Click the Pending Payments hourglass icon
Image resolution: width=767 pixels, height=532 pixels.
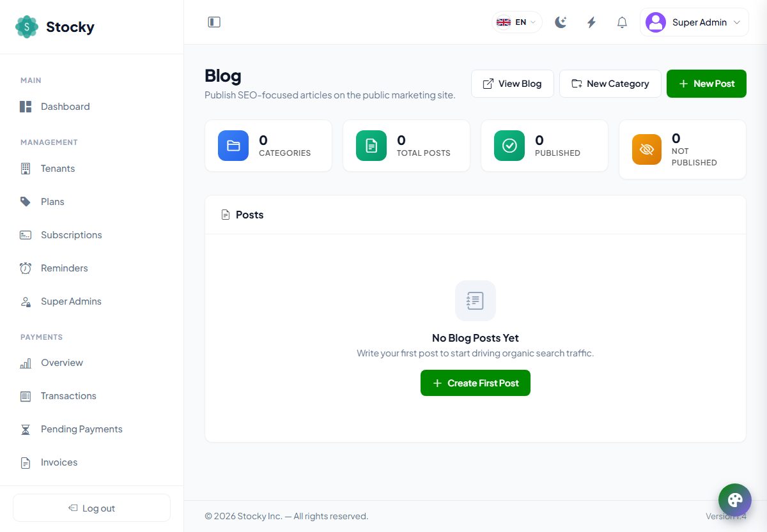(26, 429)
